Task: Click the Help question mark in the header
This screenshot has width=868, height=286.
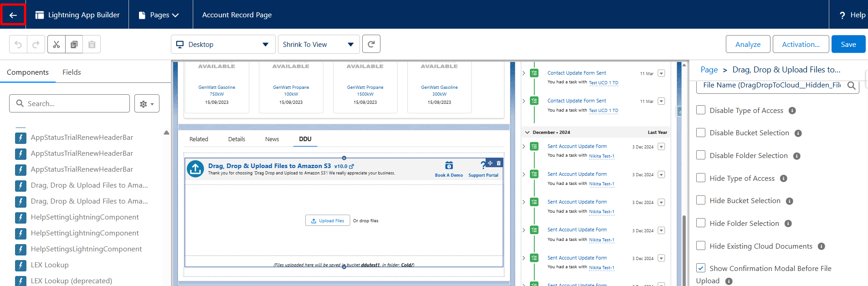Action: [842, 15]
